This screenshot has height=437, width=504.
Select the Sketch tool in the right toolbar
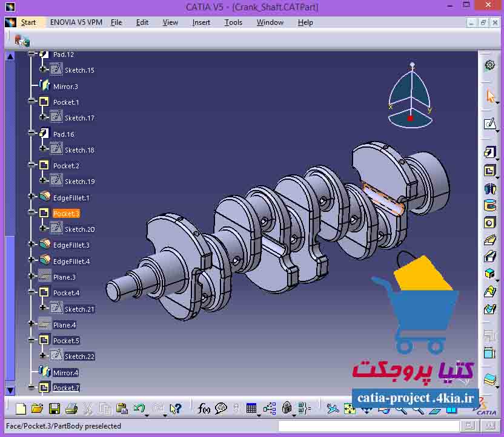[x=490, y=123]
